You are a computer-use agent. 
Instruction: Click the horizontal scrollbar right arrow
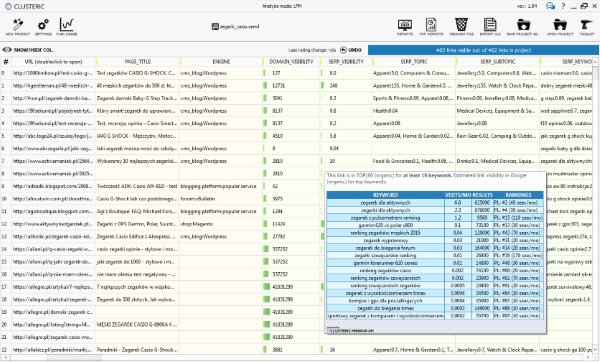[589, 357]
